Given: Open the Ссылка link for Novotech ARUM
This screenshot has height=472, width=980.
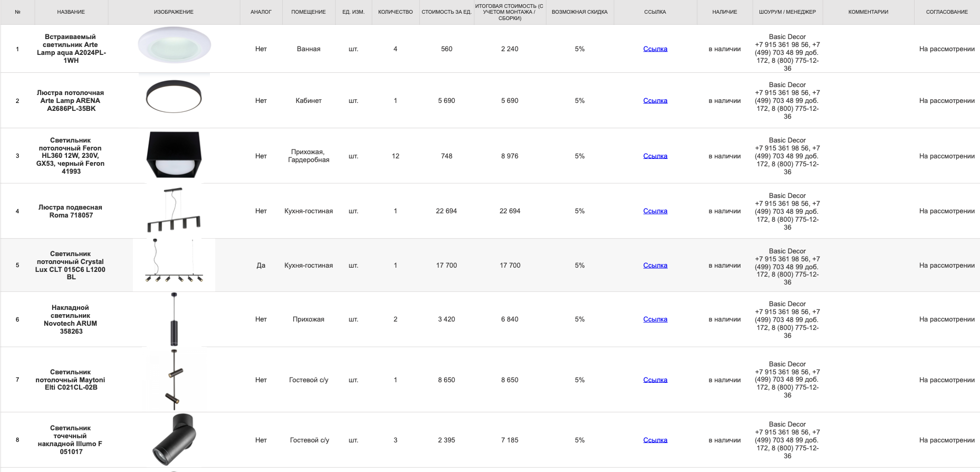Looking at the screenshot, I should click(655, 319).
